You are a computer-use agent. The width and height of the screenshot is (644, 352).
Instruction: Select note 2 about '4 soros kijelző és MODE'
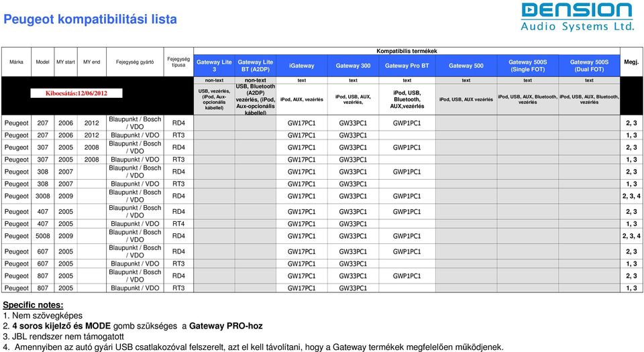click(133, 326)
